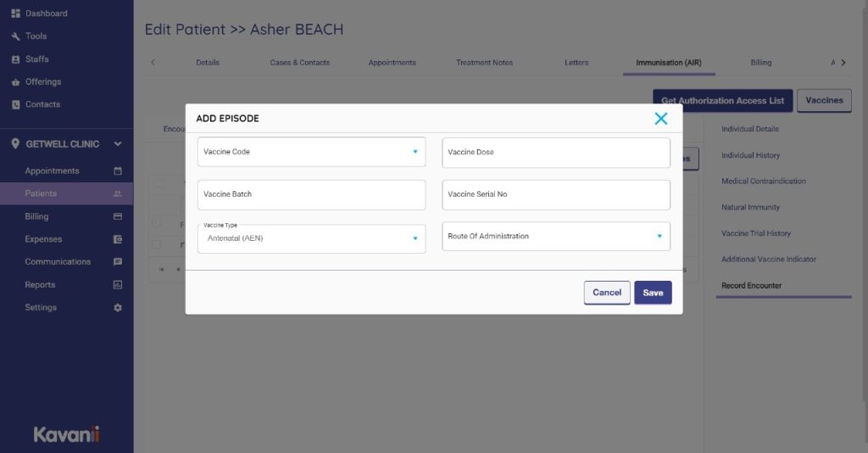Click the Reports chart icon
The width and height of the screenshot is (868, 453).
118,285
